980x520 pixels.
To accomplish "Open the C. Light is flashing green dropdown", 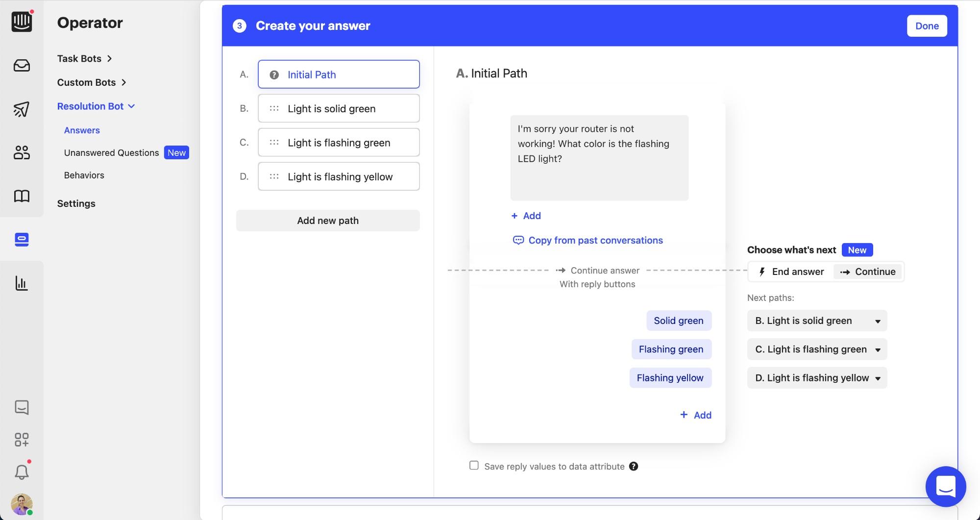I will coord(817,349).
